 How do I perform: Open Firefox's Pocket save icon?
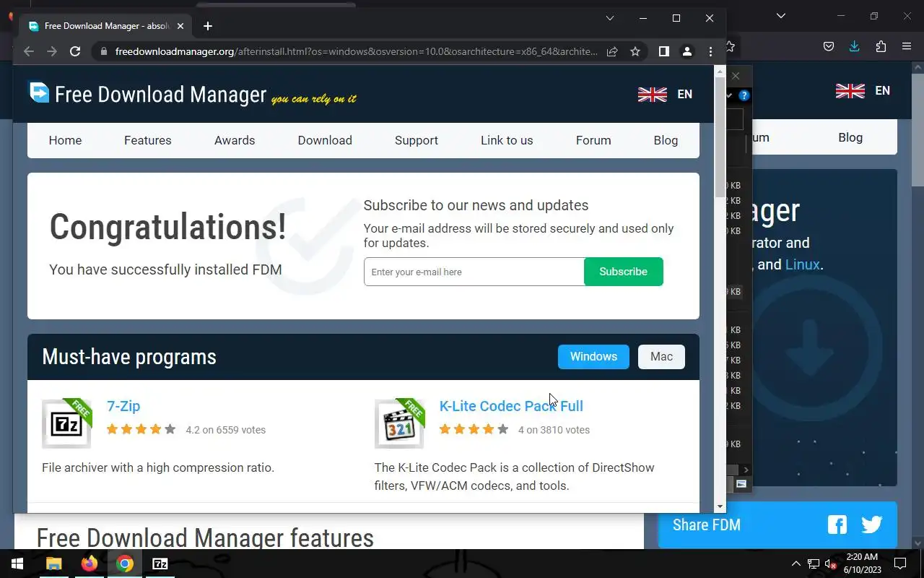[x=829, y=47]
